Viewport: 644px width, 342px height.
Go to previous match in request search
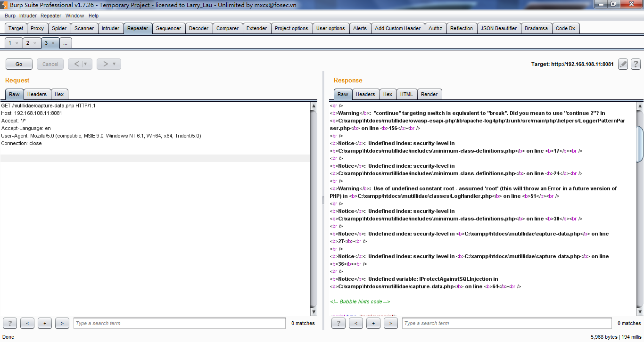tap(27, 323)
